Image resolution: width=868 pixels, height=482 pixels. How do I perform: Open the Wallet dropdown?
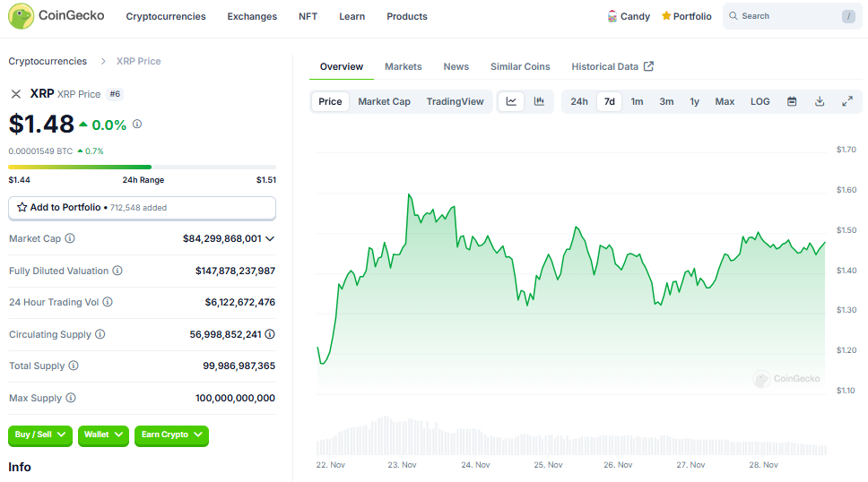(x=103, y=435)
